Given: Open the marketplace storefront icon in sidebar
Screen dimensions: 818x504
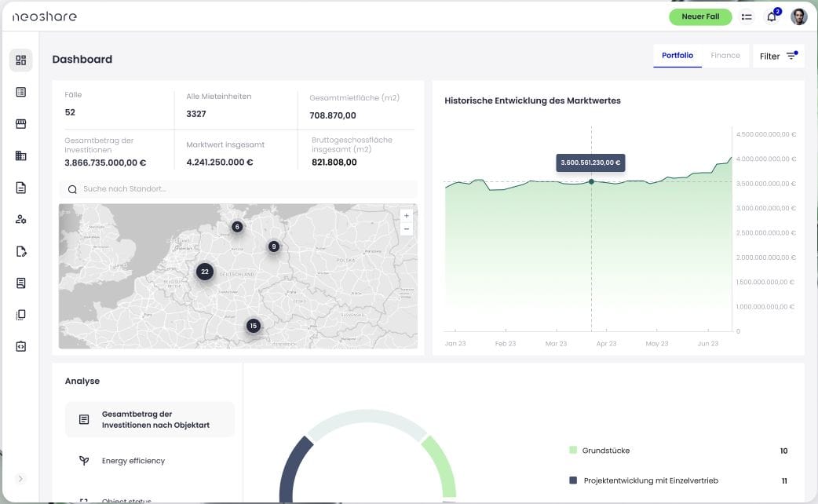Looking at the screenshot, I should tap(21, 124).
